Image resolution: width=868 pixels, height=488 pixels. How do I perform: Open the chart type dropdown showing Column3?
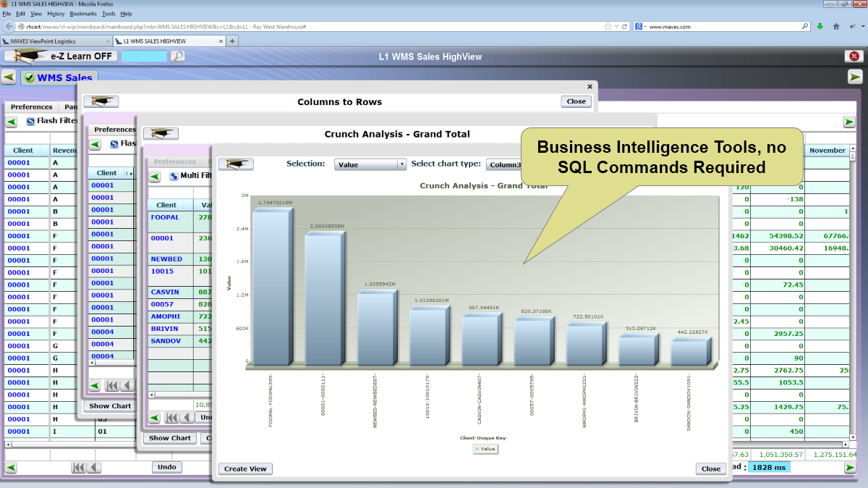click(504, 164)
